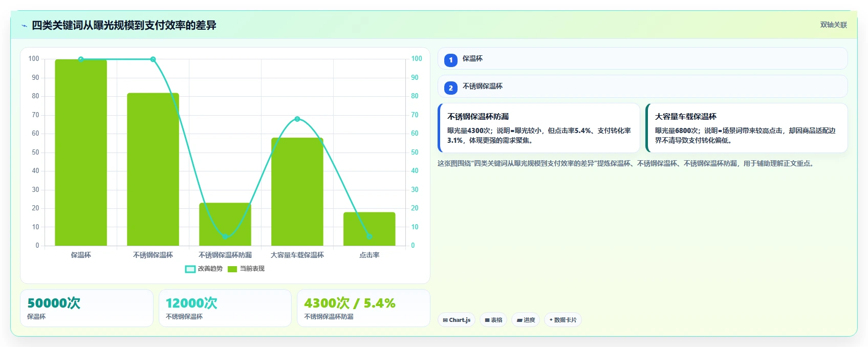Click the x-axis label 不锈钢保温杯防漏
868x347 pixels.
tap(225, 255)
